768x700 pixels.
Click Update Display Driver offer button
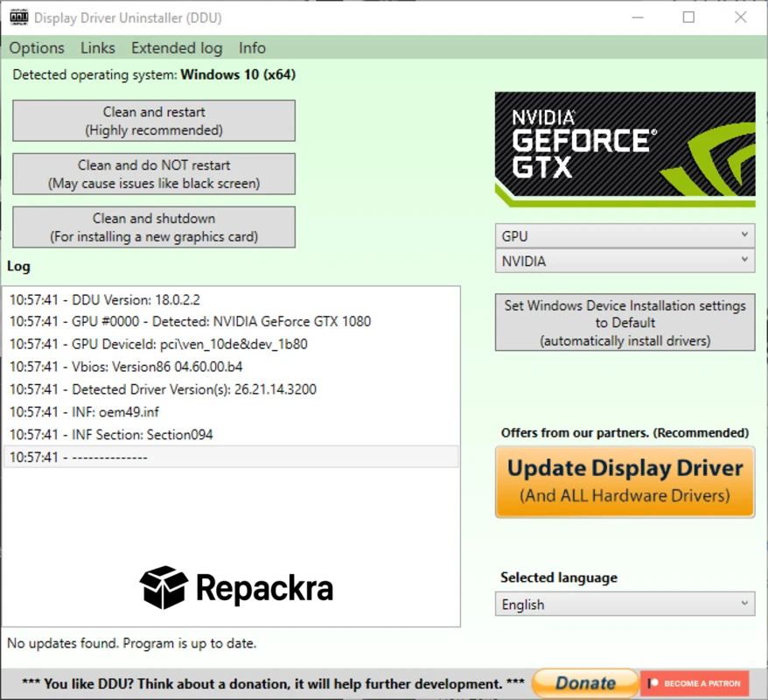click(x=625, y=481)
